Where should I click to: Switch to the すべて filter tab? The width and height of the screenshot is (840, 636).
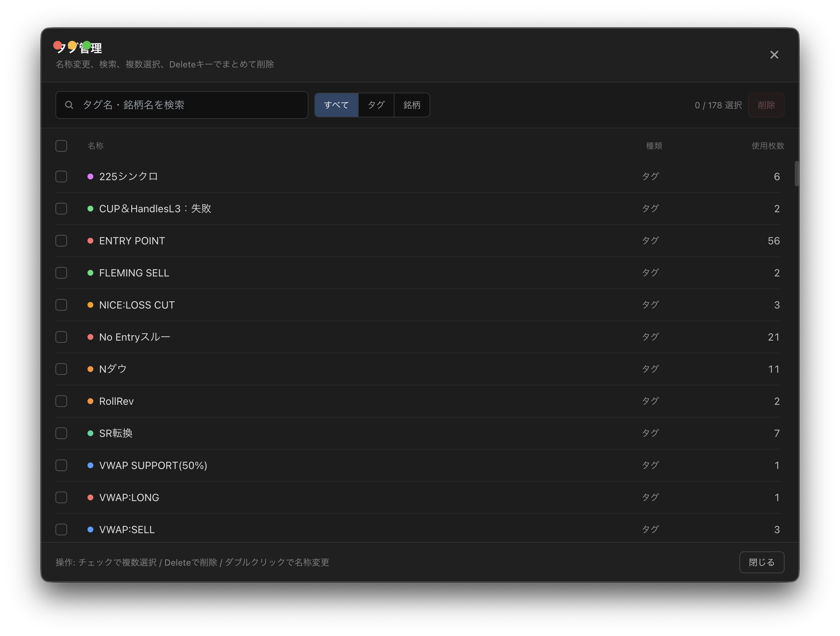(x=337, y=105)
